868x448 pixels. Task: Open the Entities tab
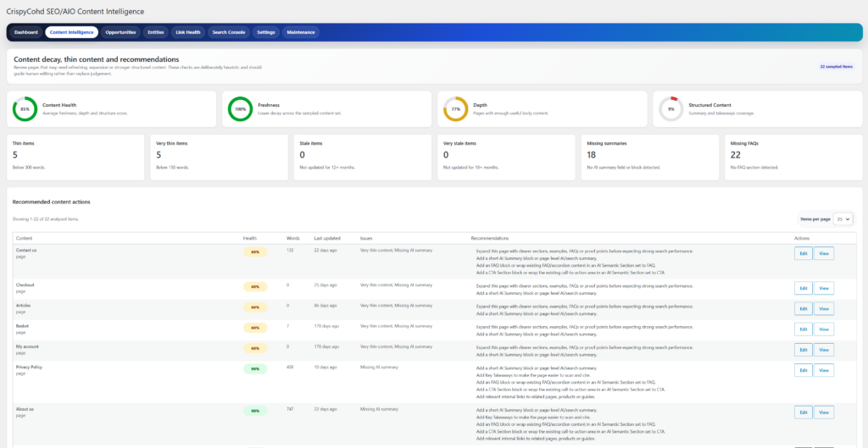point(156,33)
